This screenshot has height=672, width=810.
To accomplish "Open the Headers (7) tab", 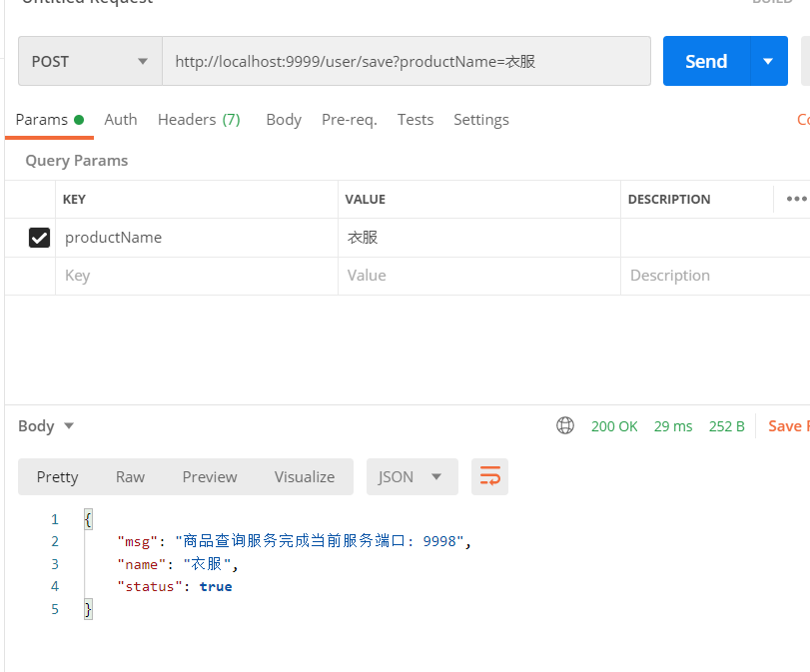I will coord(199,120).
